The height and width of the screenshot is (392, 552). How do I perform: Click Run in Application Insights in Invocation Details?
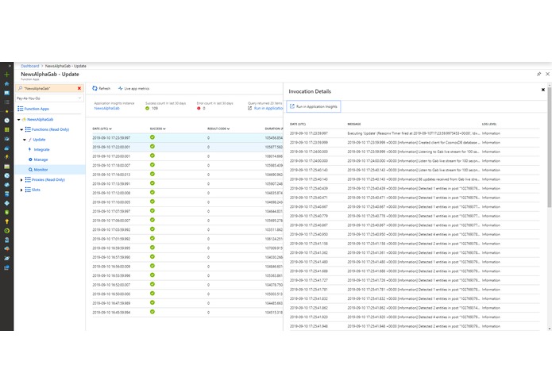[x=313, y=106]
